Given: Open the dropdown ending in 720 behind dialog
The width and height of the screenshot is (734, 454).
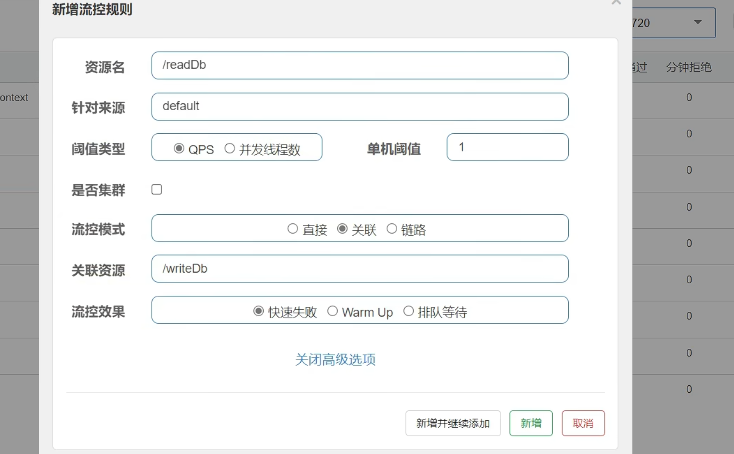Looking at the screenshot, I should coord(674,22).
